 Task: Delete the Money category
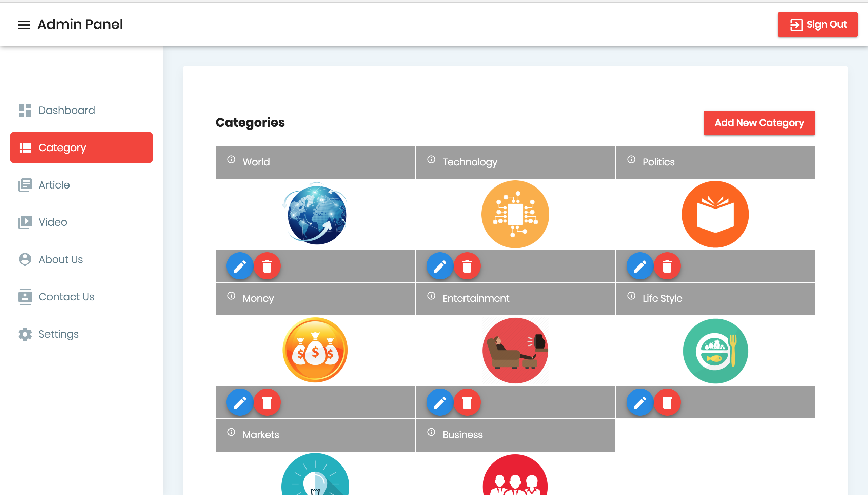pyautogui.click(x=267, y=402)
